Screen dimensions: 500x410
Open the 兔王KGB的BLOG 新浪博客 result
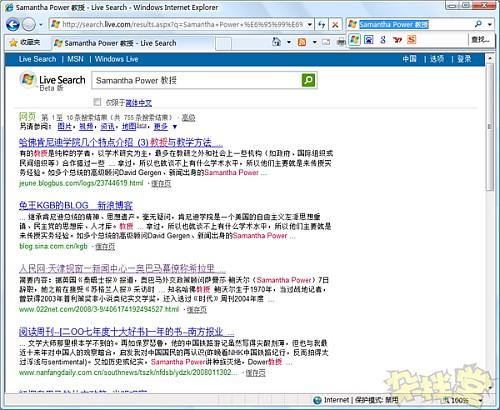pyautogui.click(x=76, y=205)
